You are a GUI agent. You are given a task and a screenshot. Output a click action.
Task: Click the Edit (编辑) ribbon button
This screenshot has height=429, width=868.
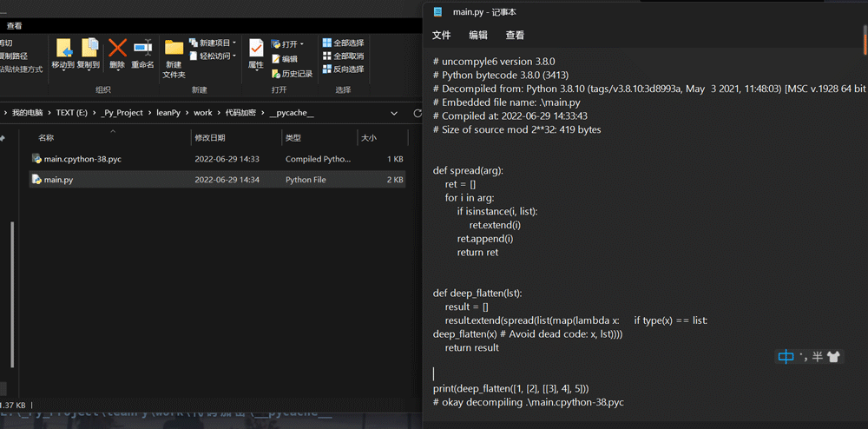click(284, 59)
